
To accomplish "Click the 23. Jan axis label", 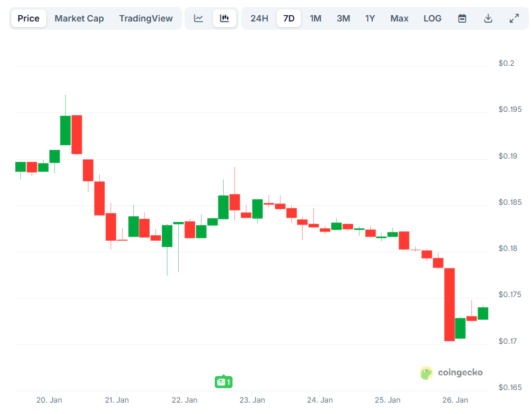I will 251,399.
